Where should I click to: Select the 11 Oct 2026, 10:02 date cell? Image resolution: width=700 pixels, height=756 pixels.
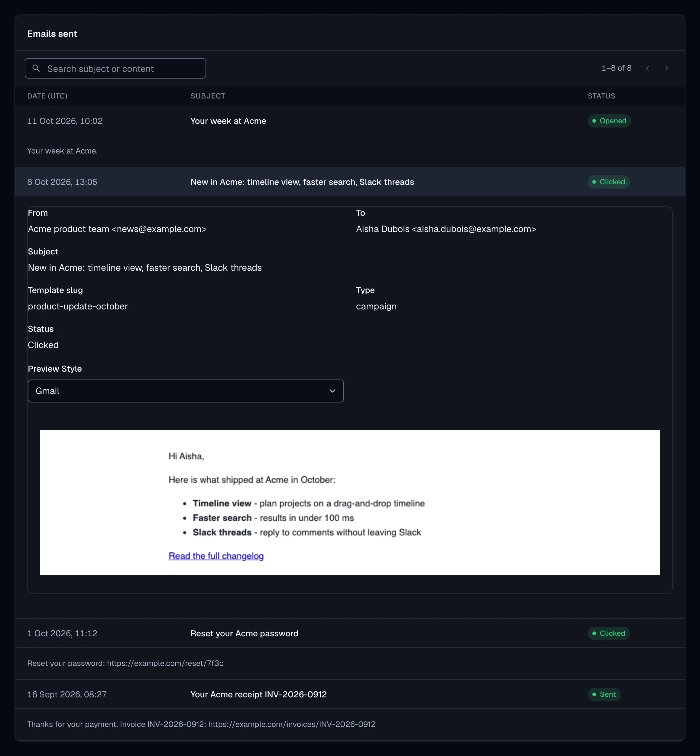point(65,121)
